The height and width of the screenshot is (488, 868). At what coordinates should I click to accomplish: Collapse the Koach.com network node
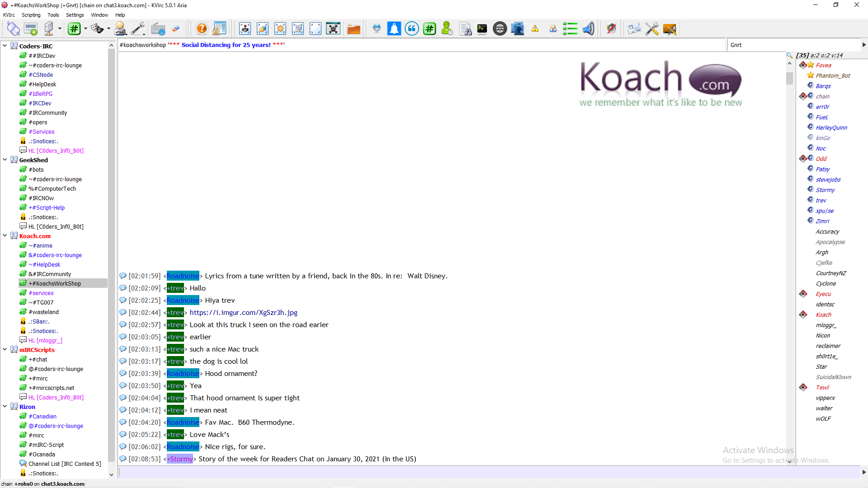pyautogui.click(x=5, y=235)
